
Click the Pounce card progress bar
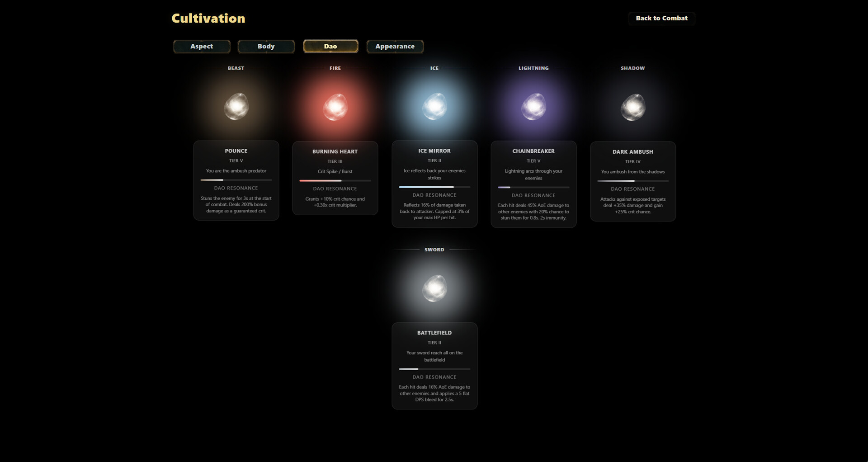(x=236, y=180)
